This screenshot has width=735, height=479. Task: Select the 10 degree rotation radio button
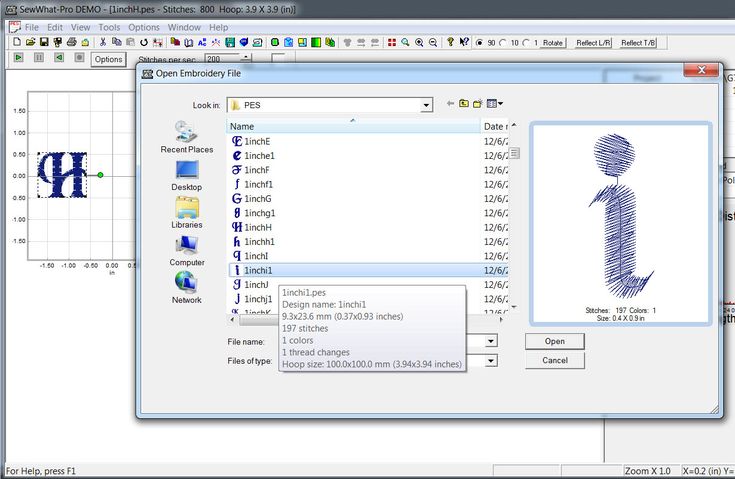[x=502, y=43]
